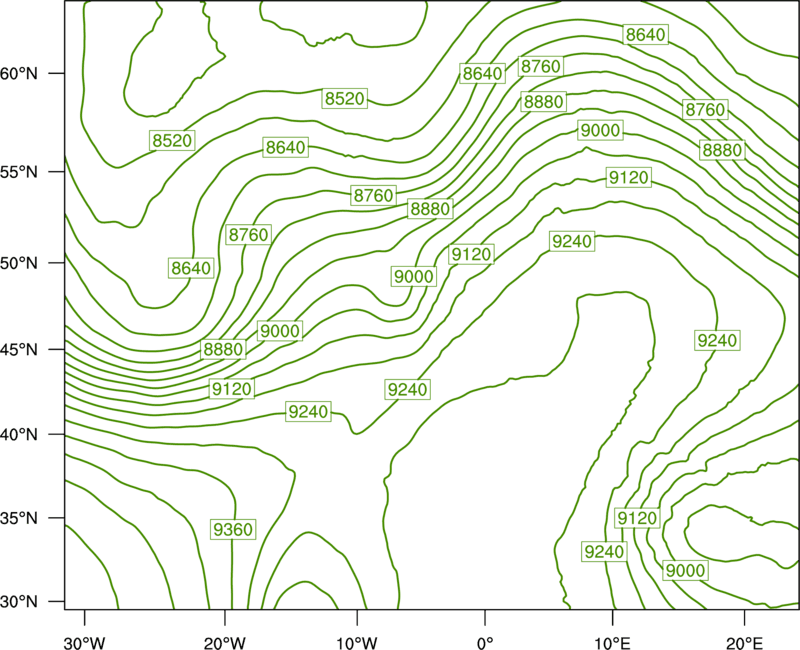Click the 10°W longitude tick label
Image resolution: width=800 pixels, height=650 pixels.
pyautogui.click(x=357, y=643)
